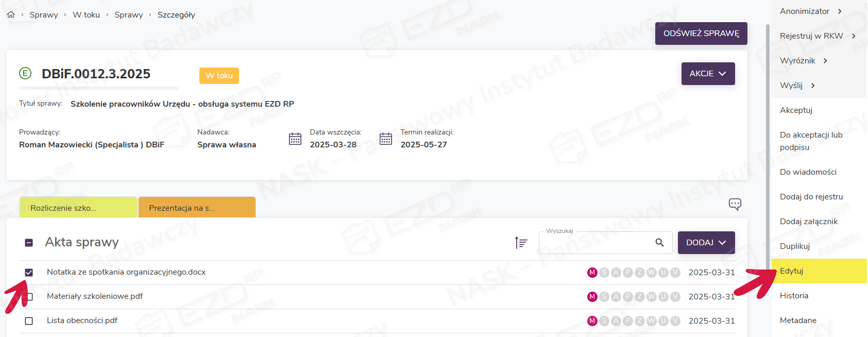Viewport: 868px width, 337px height.
Task: Expand the DODAJ dropdown button
Action: click(x=706, y=243)
